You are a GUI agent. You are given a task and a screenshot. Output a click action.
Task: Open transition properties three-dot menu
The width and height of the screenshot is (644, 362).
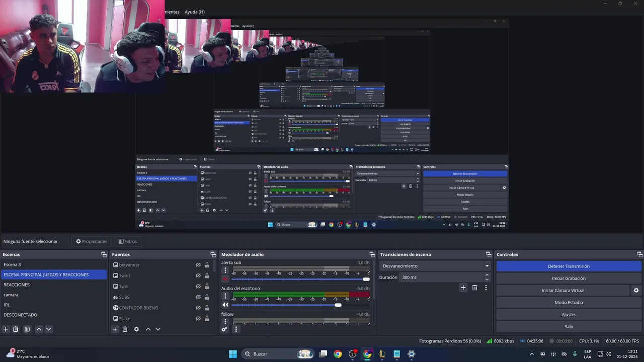pyautogui.click(x=486, y=288)
